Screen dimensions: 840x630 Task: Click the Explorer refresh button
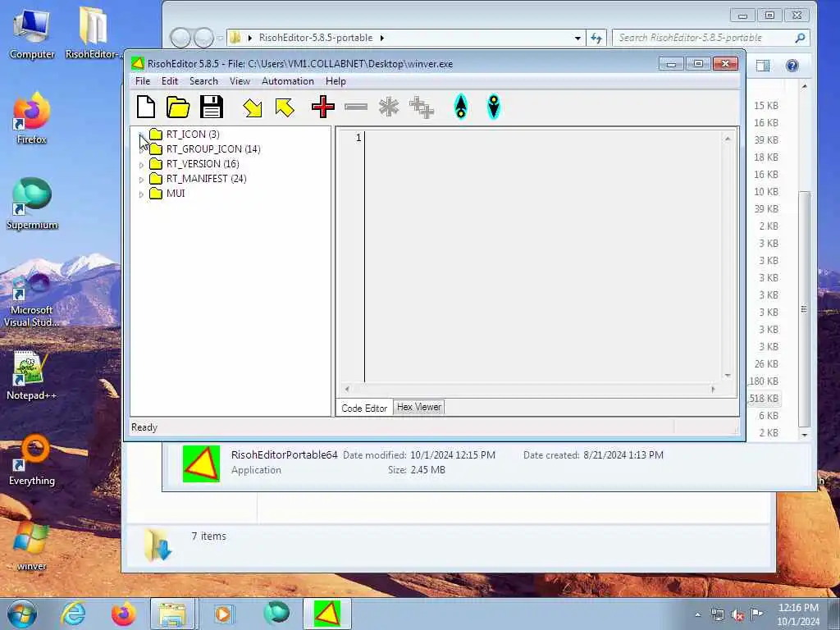(596, 38)
